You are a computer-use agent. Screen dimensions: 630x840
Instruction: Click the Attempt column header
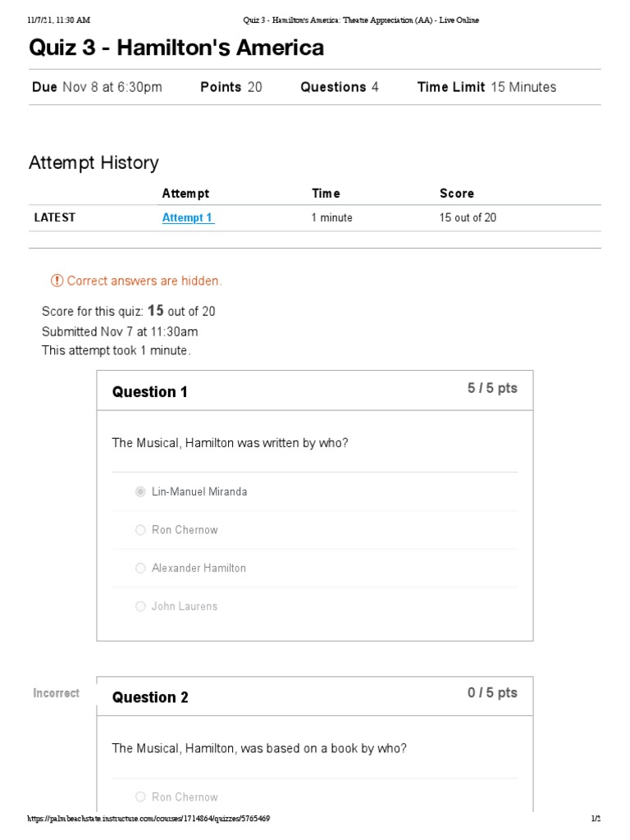click(185, 194)
